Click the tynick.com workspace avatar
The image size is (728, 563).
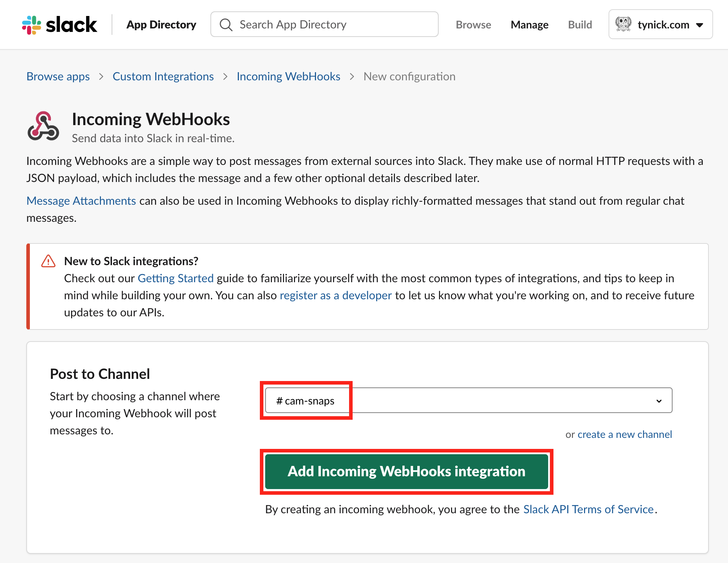pyautogui.click(x=623, y=24)
